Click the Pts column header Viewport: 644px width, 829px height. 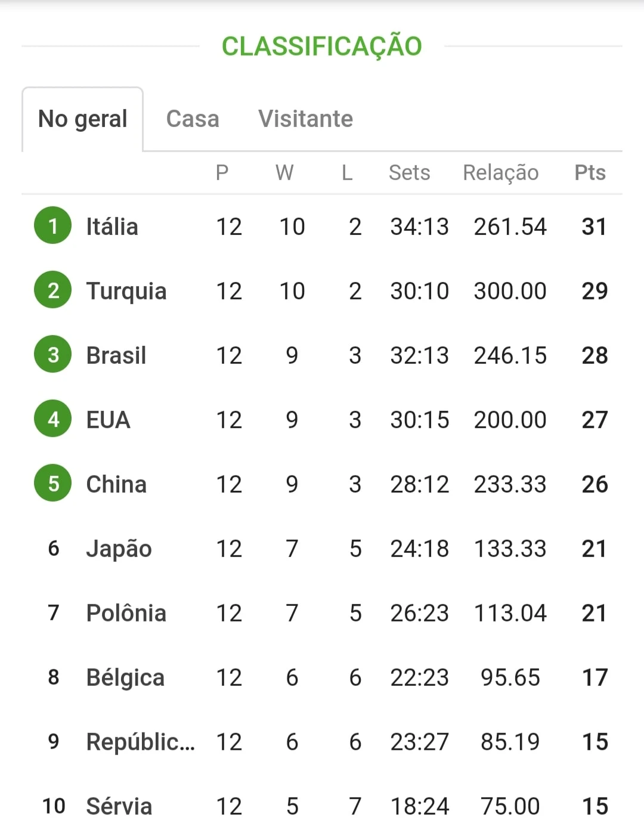[x=590, y=172]
